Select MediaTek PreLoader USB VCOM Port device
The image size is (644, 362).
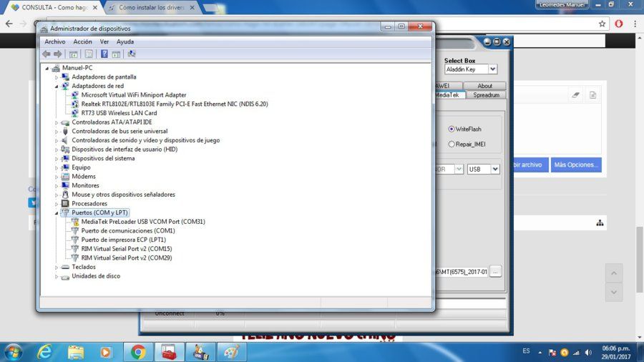(143, 222)
